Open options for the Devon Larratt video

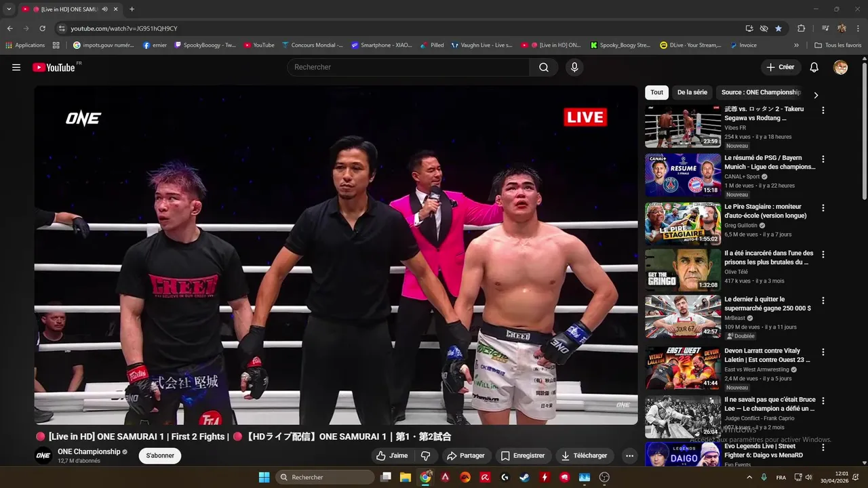point(823,352)
